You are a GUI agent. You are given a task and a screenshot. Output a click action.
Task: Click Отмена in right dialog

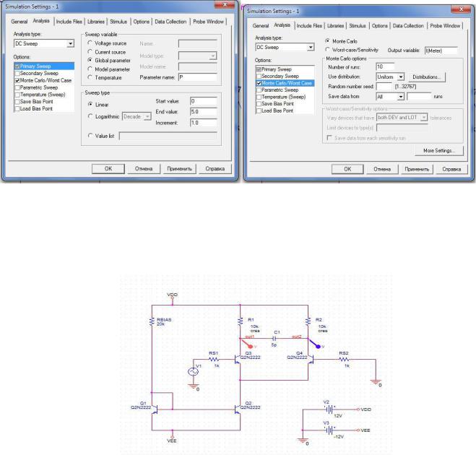pyautogui.click(x=382, y=169)
